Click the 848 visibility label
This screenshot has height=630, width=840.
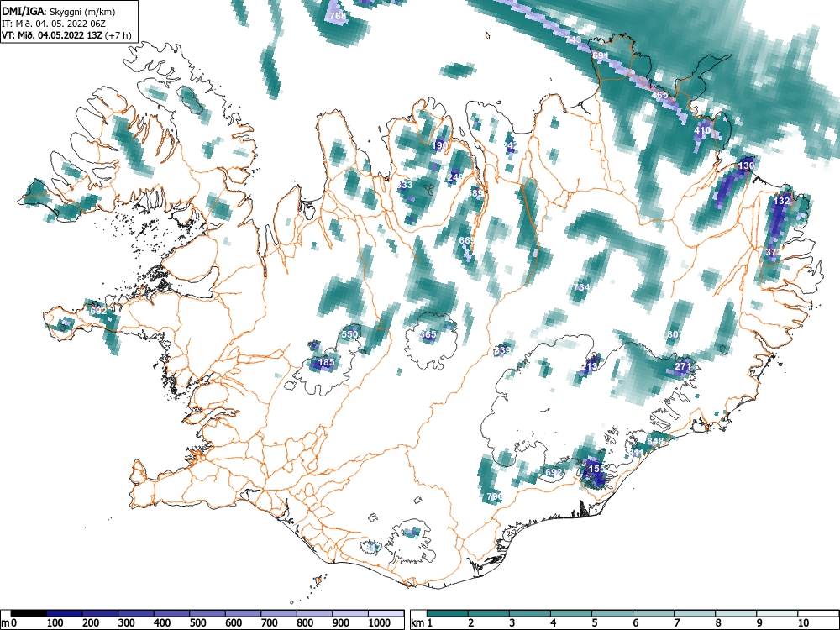tap(655, 441)
